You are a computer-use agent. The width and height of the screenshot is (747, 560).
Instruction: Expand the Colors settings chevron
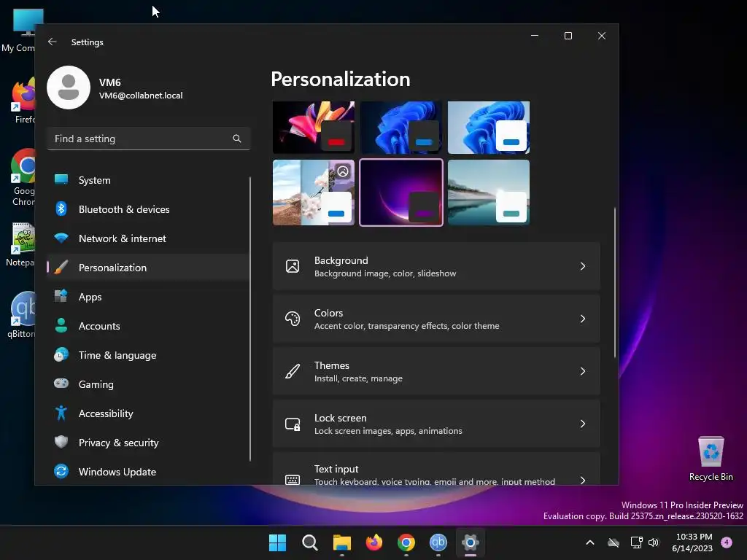point(583,319)
